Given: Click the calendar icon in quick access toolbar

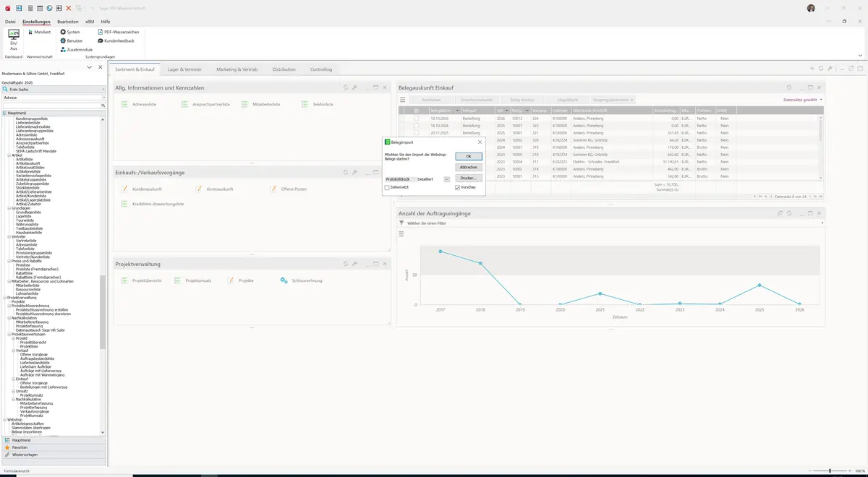Looking at the screenshot, I should tap(39, 8).
